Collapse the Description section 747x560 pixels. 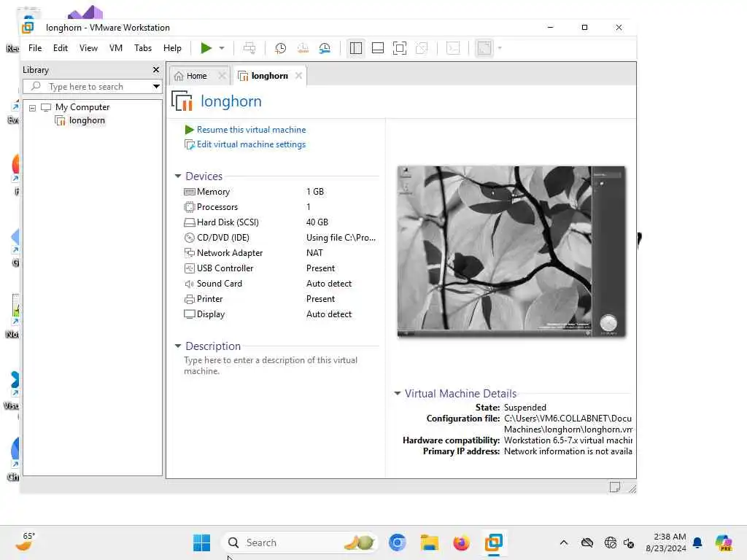[x=178, y=346]
